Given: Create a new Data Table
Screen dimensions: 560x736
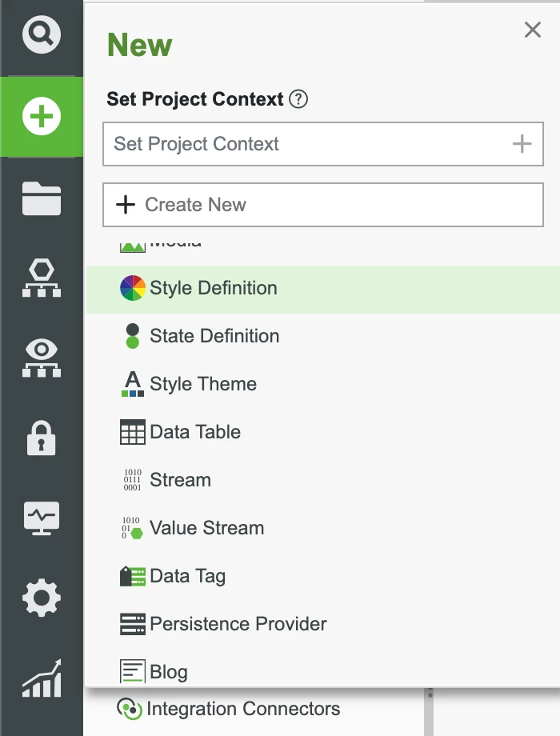Looking at the screenshot, I should point(194,432).
